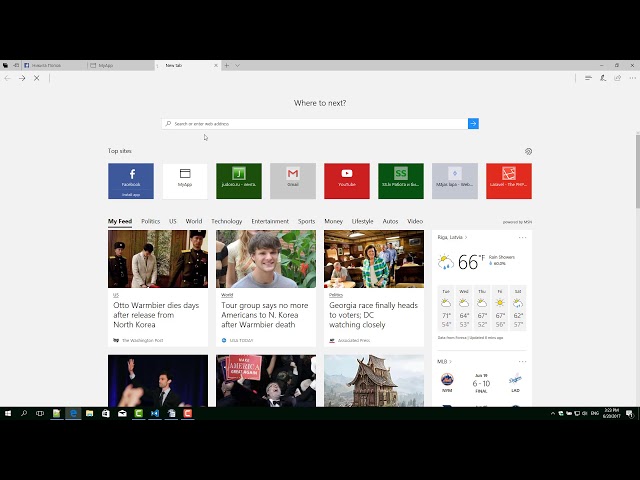Open the Hub favorites icon in Edge toolbar
This screenshot has height=480, width=640.
pos(588,78)
